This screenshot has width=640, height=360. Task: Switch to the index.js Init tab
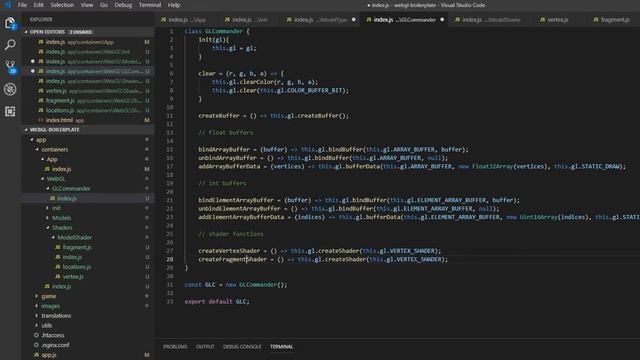pos(249,20)
